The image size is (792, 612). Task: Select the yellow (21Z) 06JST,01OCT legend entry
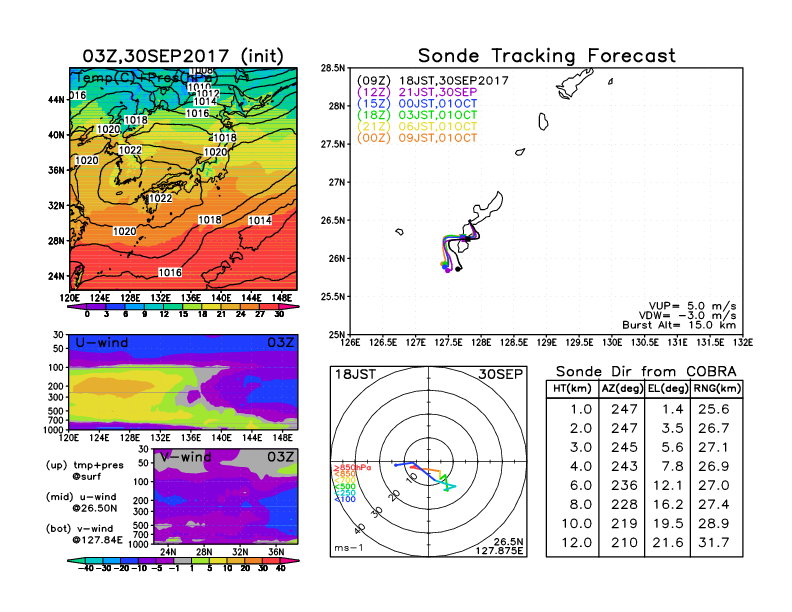point(417,126)
